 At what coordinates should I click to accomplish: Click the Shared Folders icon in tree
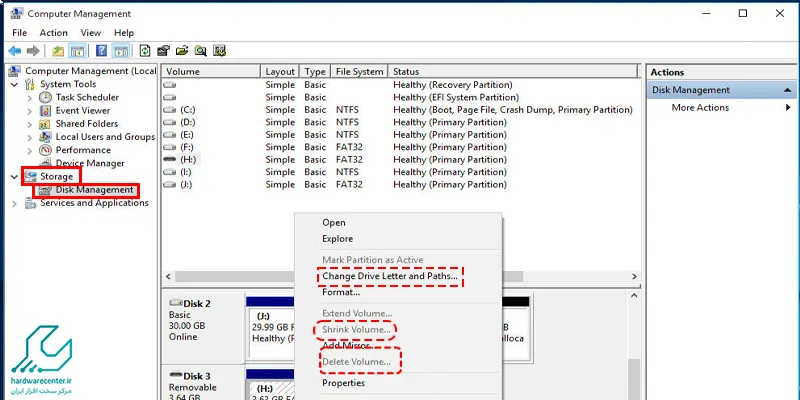[45, 124]
